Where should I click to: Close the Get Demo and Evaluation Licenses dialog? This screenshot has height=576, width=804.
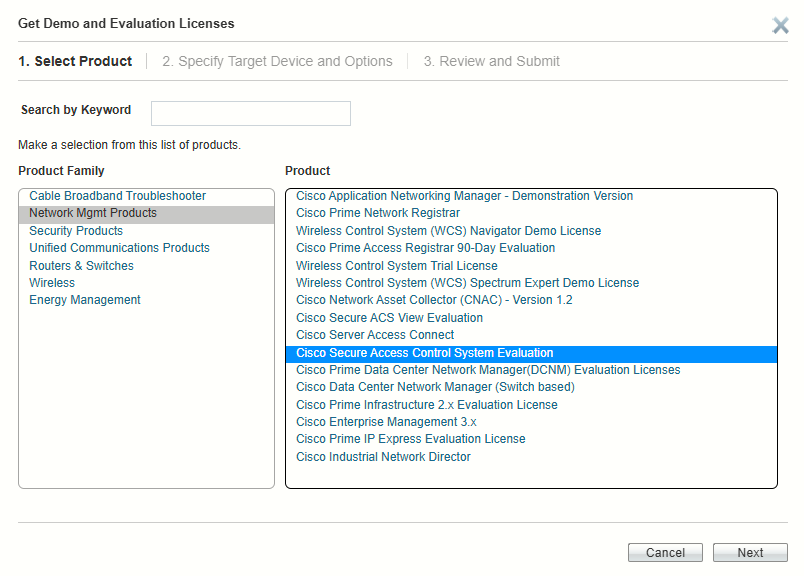click(780, 25)
